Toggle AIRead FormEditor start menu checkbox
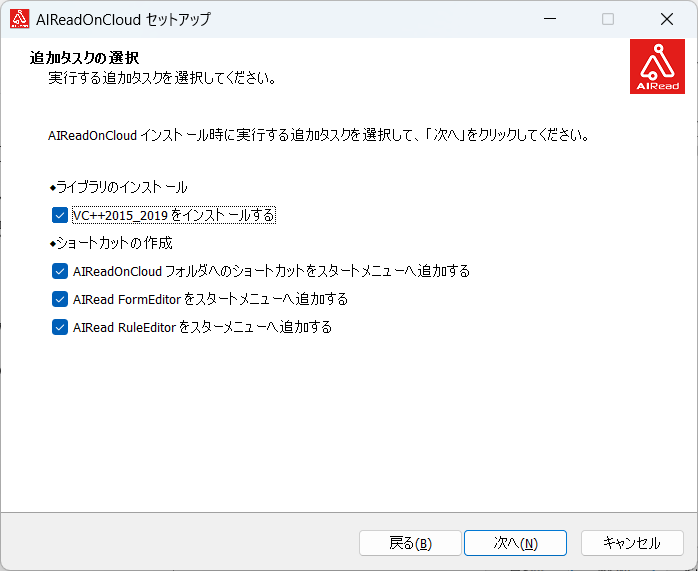The height and width of the screenshot is (571, 698). [x=60, y=299]
